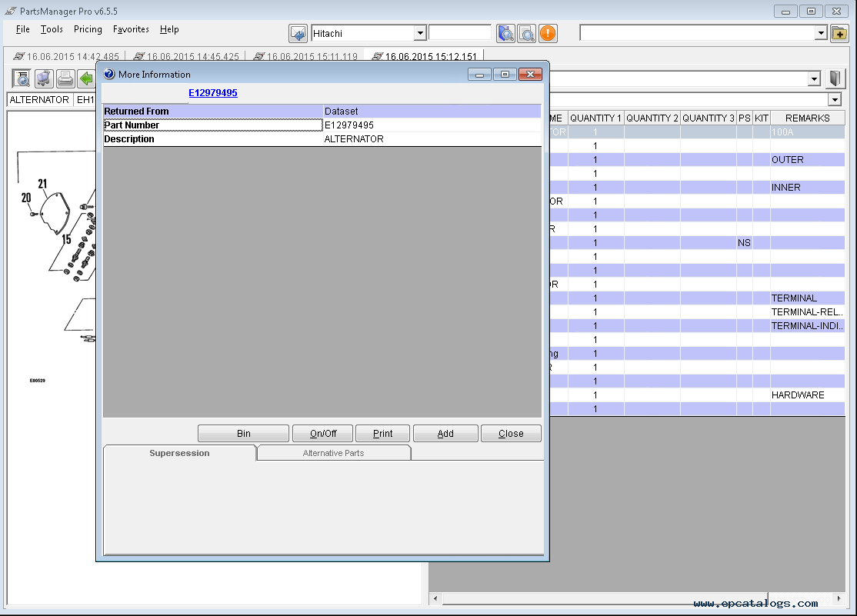The height and width of the screenshot is (616, 857).
Task: Click the part search input field
Action: pos(459,33)
